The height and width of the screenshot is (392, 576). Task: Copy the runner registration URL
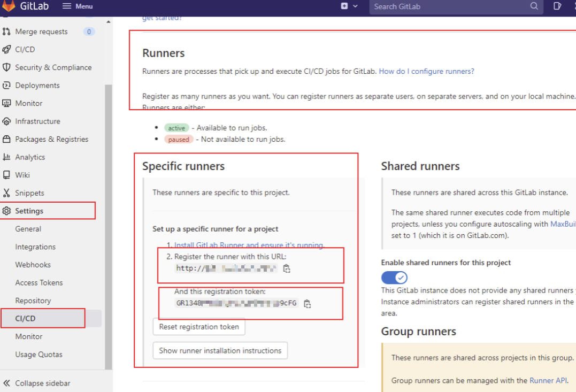[287, 268]
